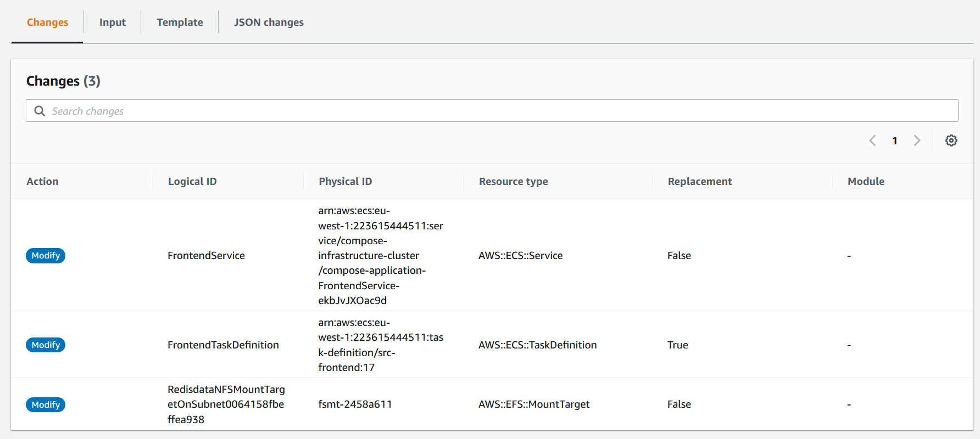
Task: Click Modify badge for FrontendTaskDefinition
Action: click(46, 345)
